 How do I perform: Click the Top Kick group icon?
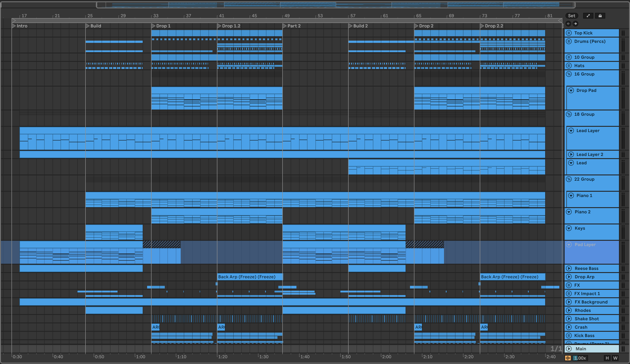coord(569,33)
